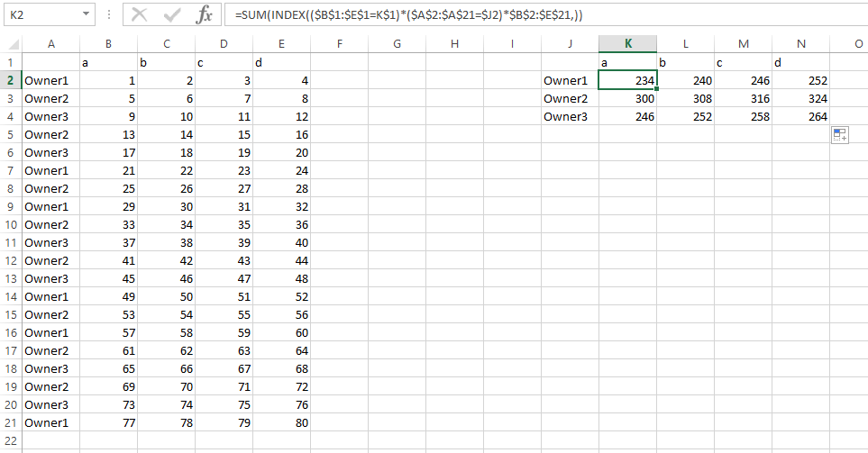Screen dimensions: 868x453
Task: Select Owner1 in cell A2
Action: pyautogui.click(x=51, y=80)
